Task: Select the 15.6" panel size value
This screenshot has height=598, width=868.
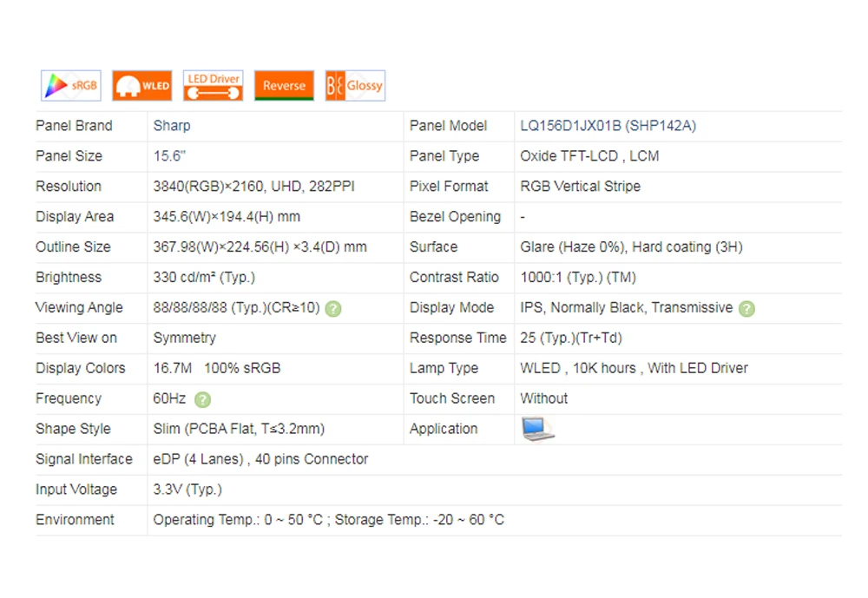Action: click(169, 156)
